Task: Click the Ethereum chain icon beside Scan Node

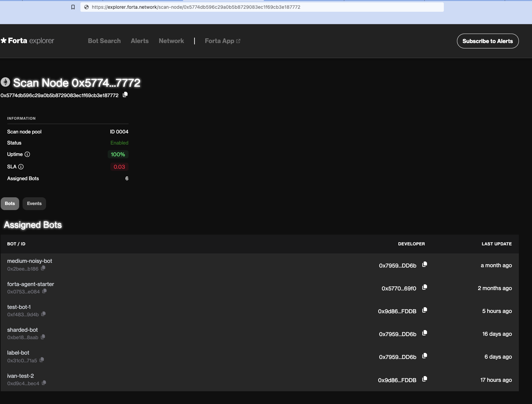Action: point(5,82)
